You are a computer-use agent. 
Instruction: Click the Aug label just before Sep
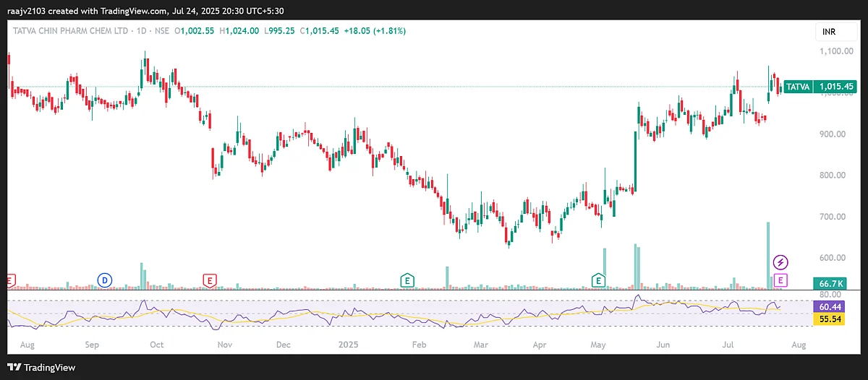pyautogui.click(x=27, y=346)
